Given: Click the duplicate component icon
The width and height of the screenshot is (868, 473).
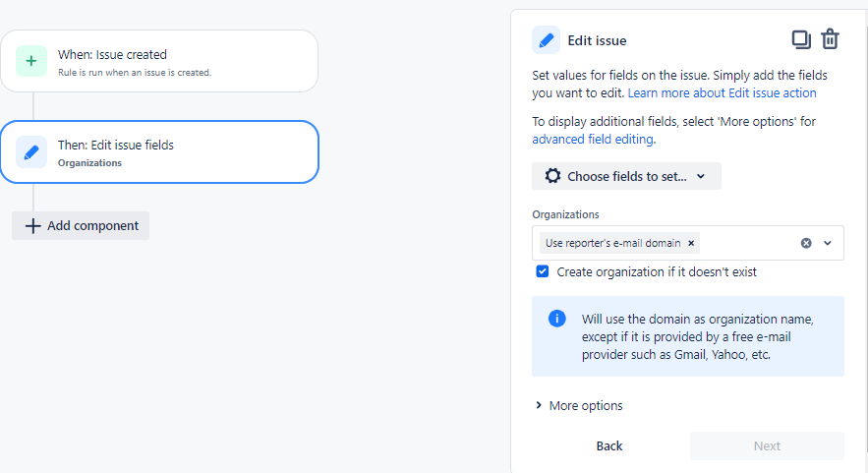Looking at the screenshot, I should coord(801,40).
